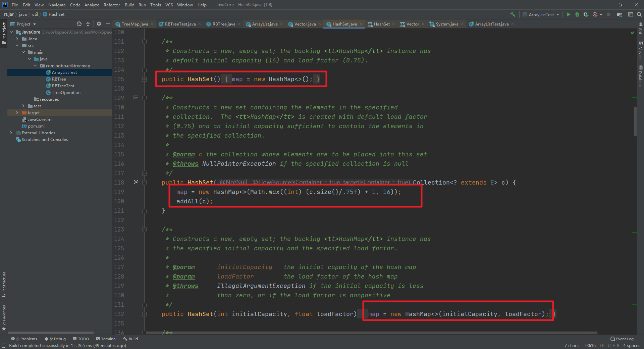Click the UTF-8 encoding in status bar

pyautogui.click(x=613, y=345)
